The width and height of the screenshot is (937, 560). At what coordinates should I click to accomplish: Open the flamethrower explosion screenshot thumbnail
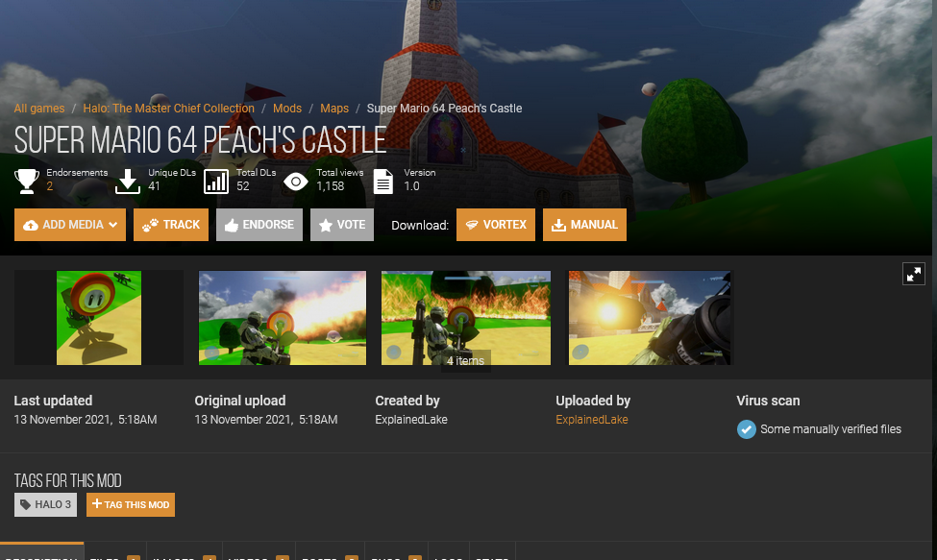282,318
